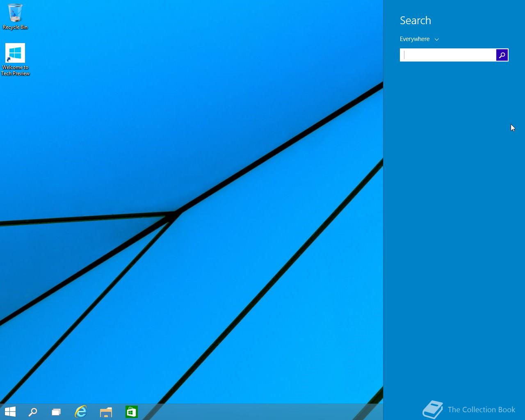Click the purple search submit button
The image size is (525, 420).
click(x=502, y=55)
